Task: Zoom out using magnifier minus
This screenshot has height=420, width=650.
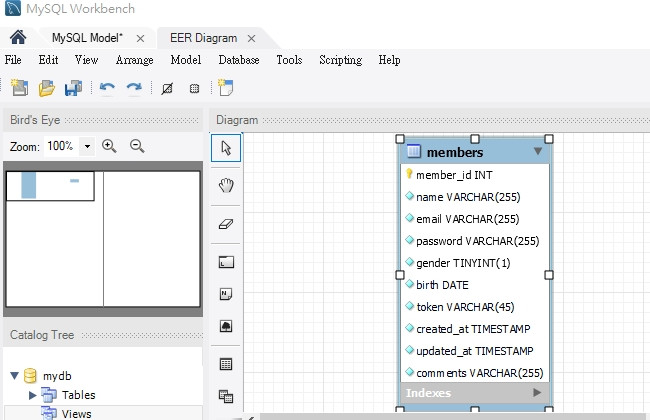Action: point(137,146)
